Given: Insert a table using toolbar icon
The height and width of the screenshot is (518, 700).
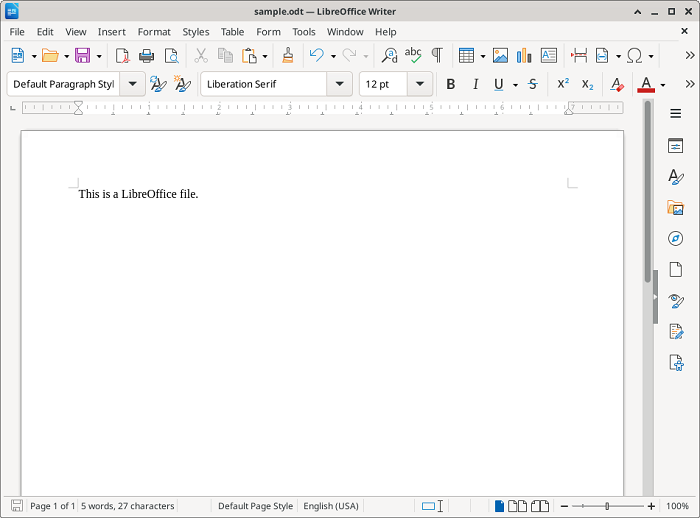Looking at the screenshot, I should click(x=466, y=56).
